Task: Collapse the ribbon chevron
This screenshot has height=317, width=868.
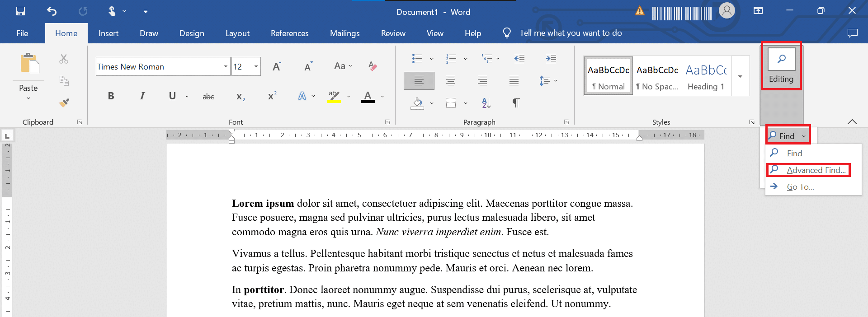Action: tap(852, 122)
